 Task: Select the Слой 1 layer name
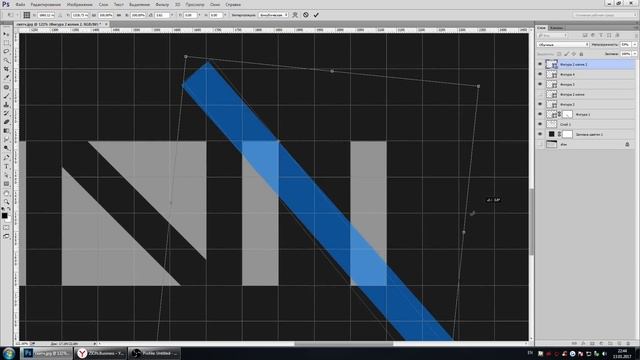click(x=565, y=124)
